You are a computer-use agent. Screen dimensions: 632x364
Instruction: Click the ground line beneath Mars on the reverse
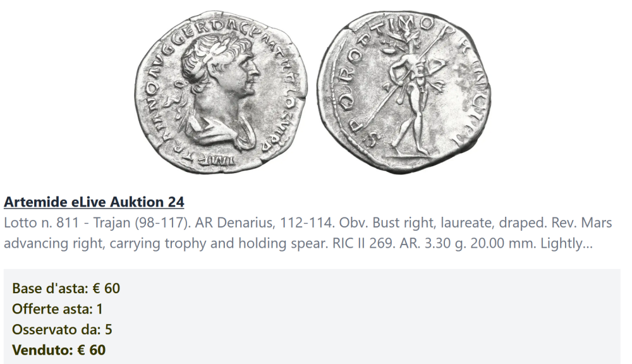(407, 155)
